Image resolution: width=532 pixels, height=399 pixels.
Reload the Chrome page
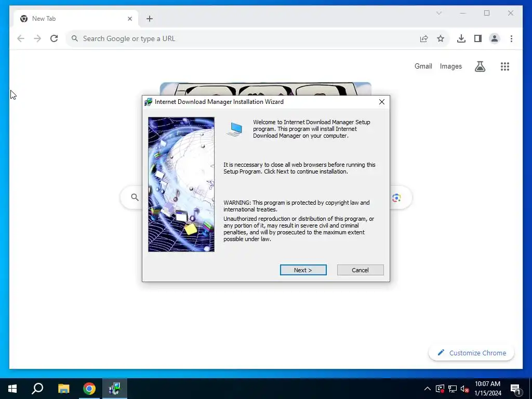(54, 38)
